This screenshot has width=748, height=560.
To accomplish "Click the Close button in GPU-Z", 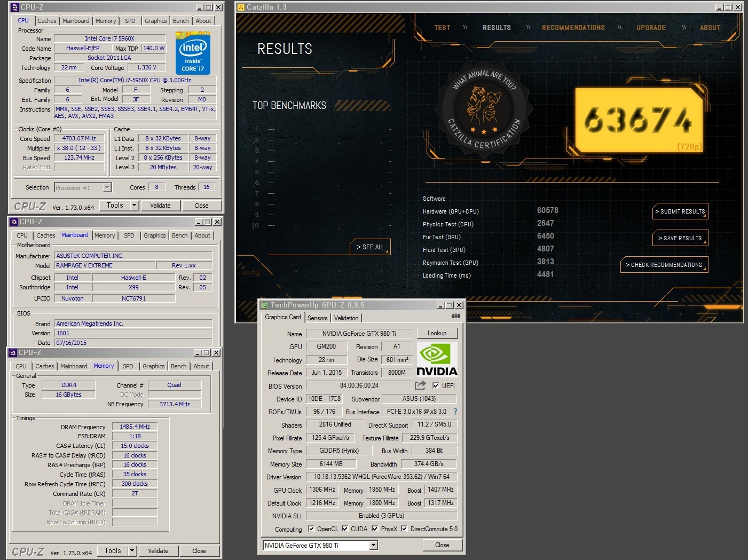I will point(442,545).
